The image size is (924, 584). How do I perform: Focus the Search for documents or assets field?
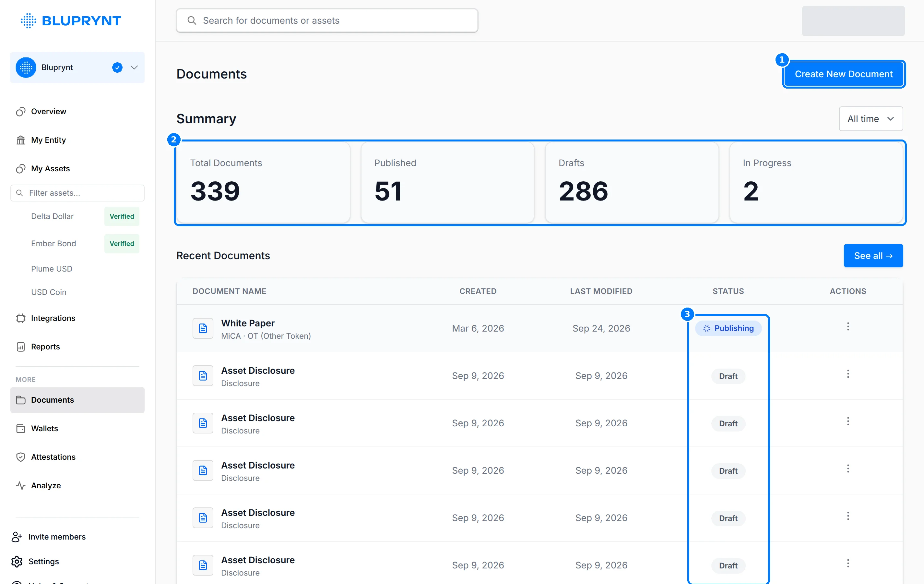pos(327,20)
